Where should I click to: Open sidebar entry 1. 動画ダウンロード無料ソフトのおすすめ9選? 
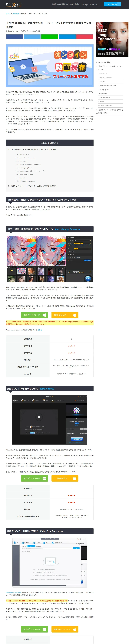point(110,68)
